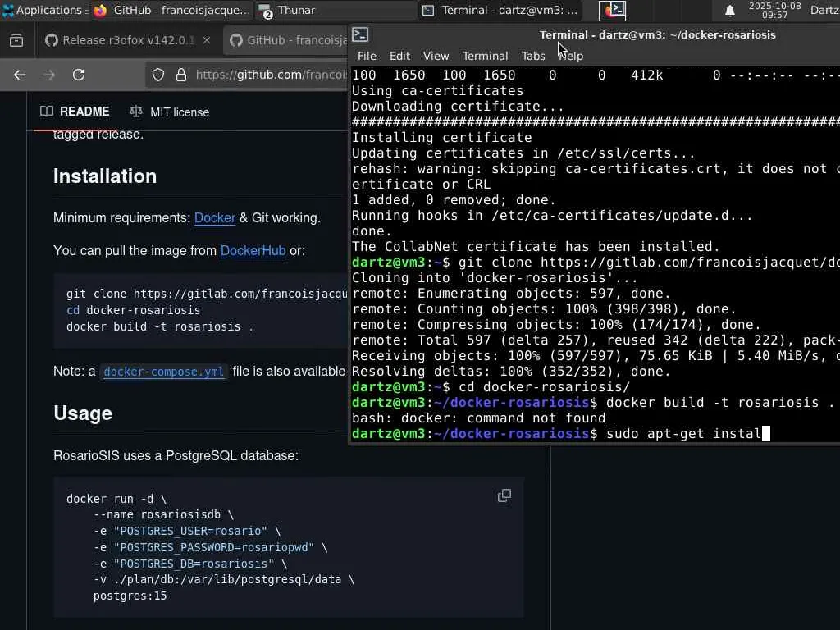Go back in Firefox
Image resolution: width=840 pixels, height=630 pixels.
[x=20, y=75]
